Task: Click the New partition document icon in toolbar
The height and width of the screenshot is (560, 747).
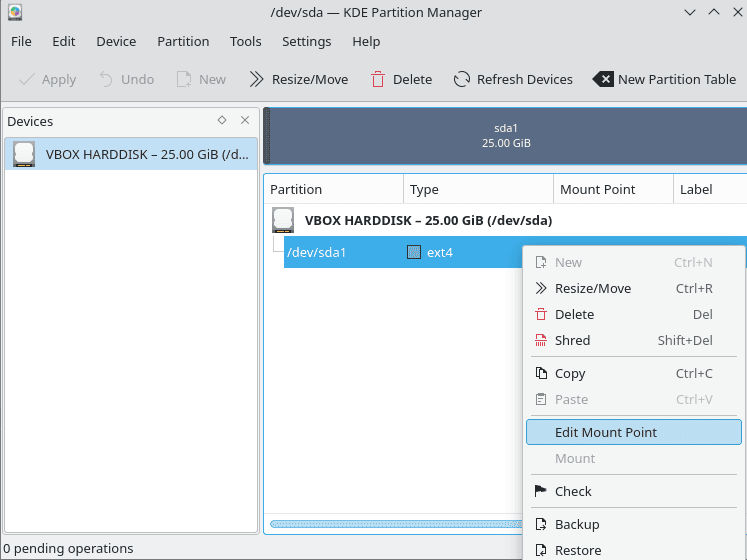Action: click(x=184, y=79)
